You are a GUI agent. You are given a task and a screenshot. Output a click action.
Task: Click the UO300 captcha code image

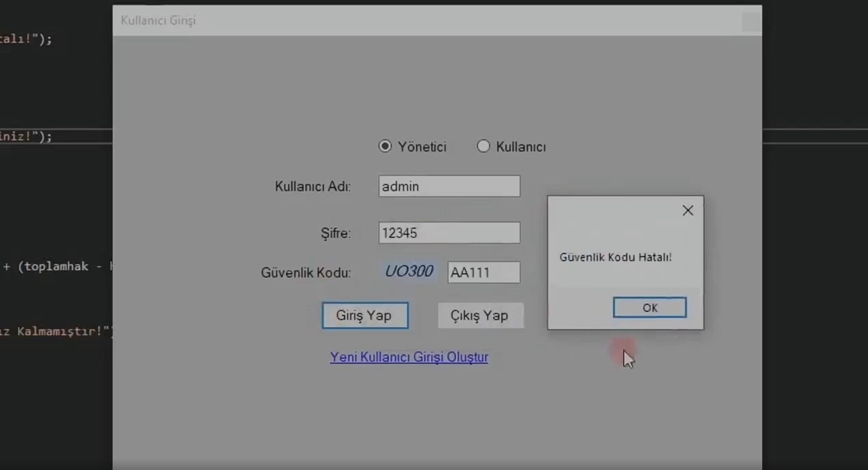[409, 271]
